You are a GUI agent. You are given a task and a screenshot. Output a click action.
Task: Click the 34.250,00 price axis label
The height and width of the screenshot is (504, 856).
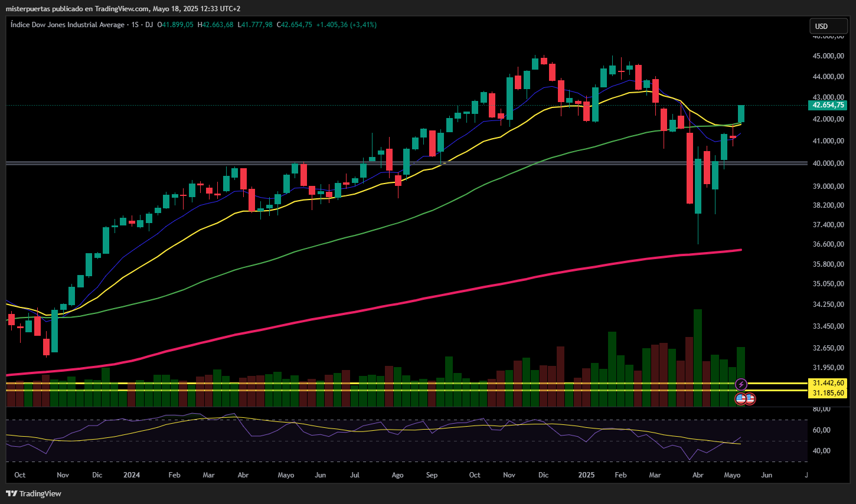828,305
